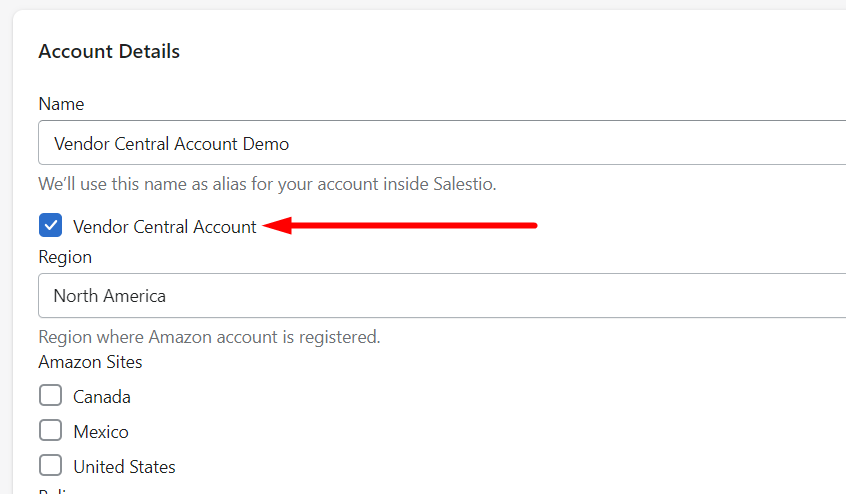Click the "Canada" label text

coord(102,397)
